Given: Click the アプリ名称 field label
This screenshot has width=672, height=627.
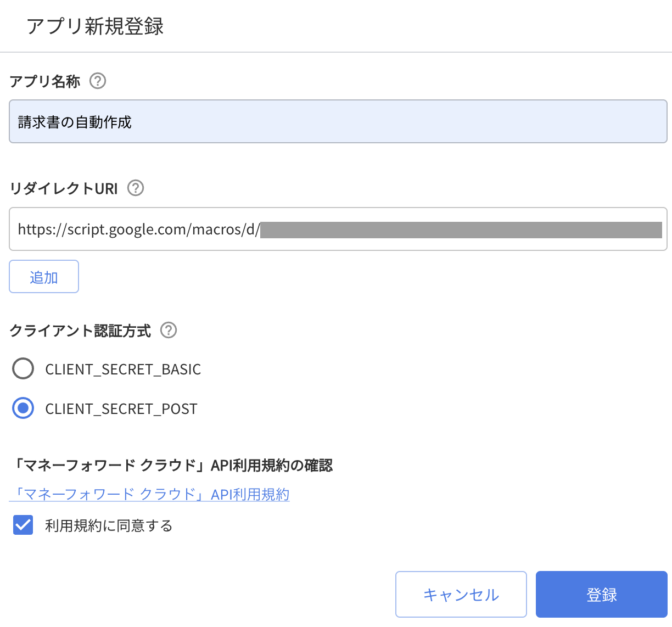Looking at the screenshot, I should (x=45, y=82).
